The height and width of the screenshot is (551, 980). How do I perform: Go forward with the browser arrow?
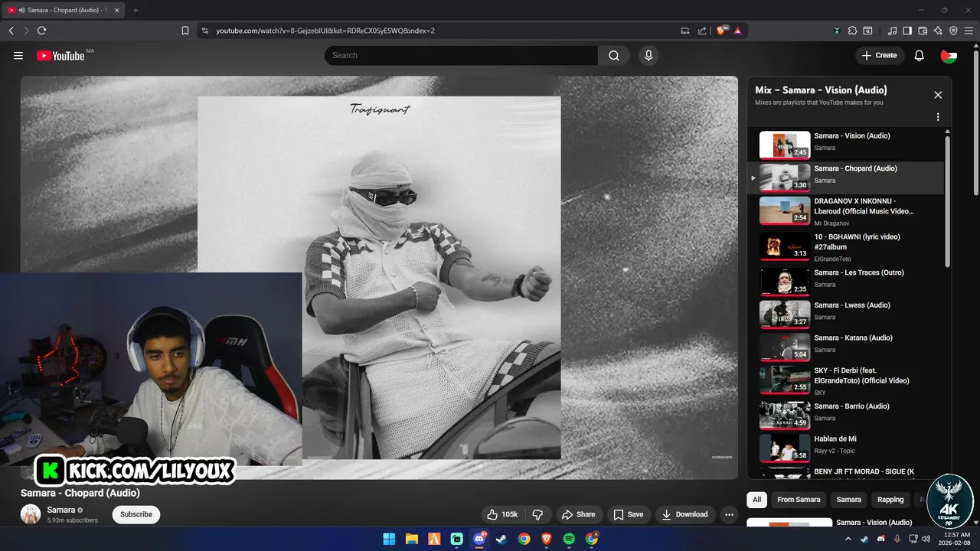pyautogui.click(x=26, y=31)
